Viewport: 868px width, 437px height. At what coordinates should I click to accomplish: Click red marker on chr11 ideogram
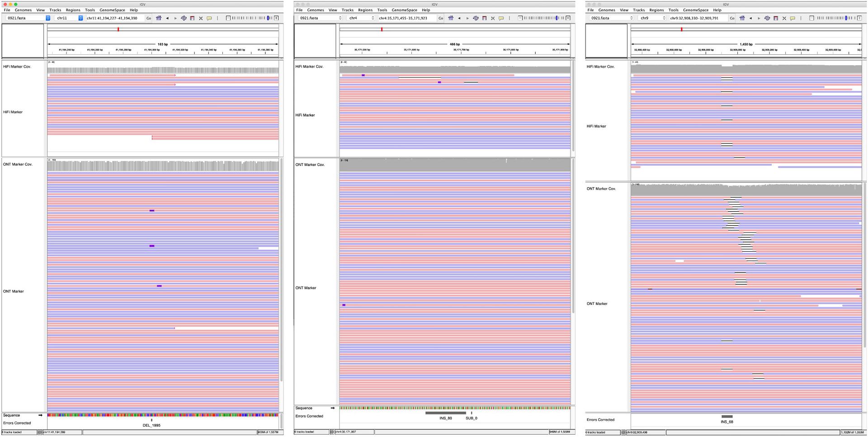click(x=118, y=29)
